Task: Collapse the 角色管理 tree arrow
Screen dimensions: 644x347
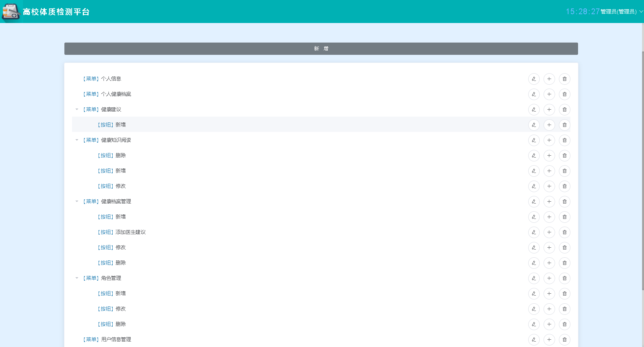Action: coord(77,278)
